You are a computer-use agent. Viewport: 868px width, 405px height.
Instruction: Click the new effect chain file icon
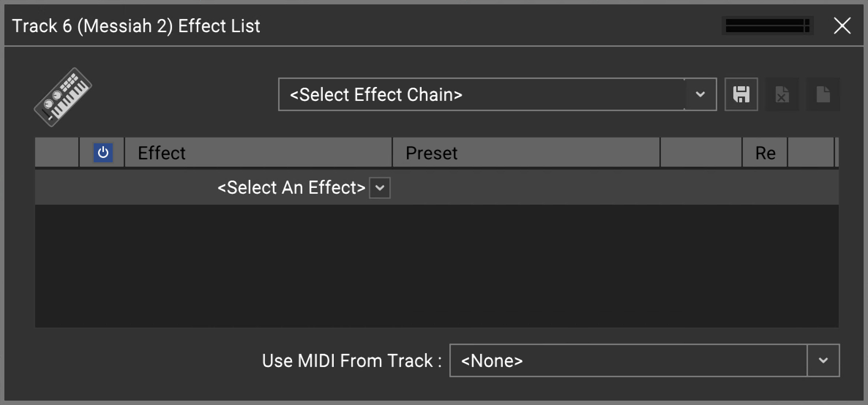pyautogui.click(x=823, y=94)
